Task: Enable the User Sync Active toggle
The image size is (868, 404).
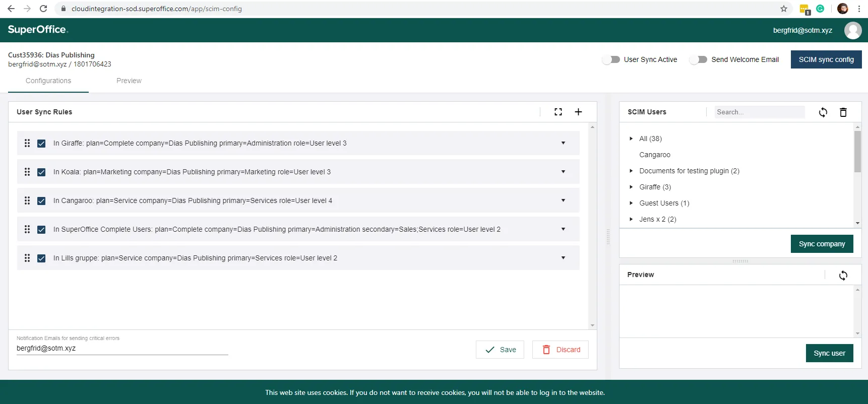Action: 611,59
